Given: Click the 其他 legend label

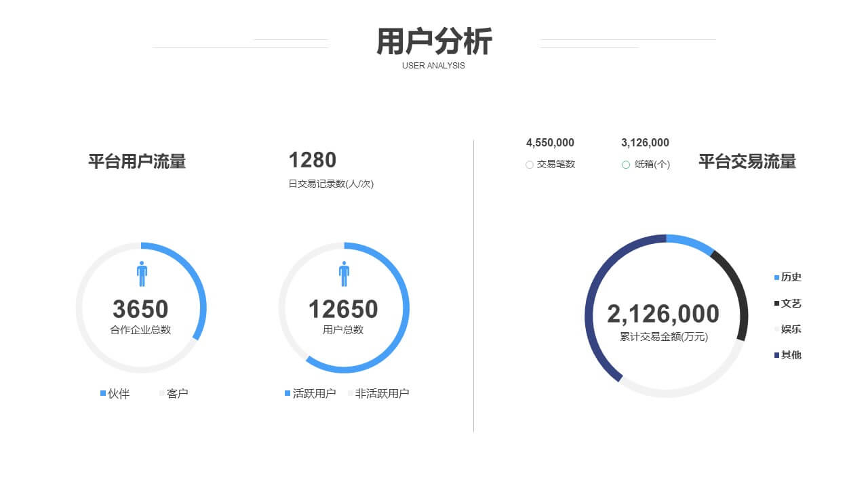Looking at the screenshot, I should point(791,355).
